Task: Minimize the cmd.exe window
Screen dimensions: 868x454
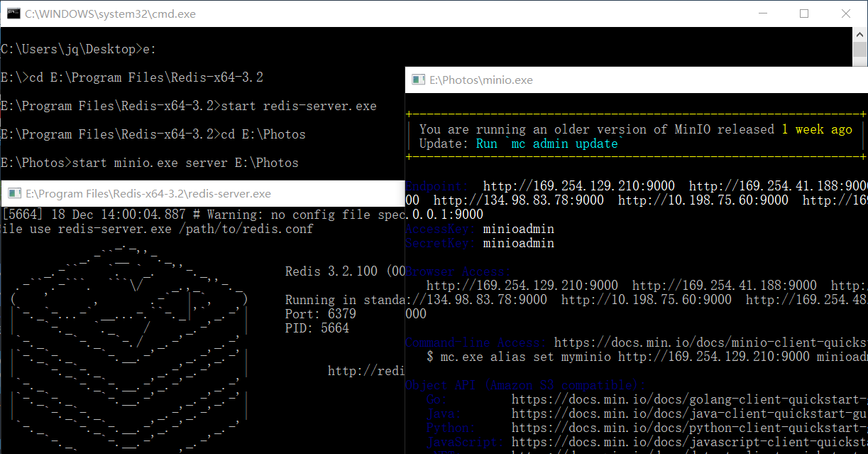Action: pos(763,13)
